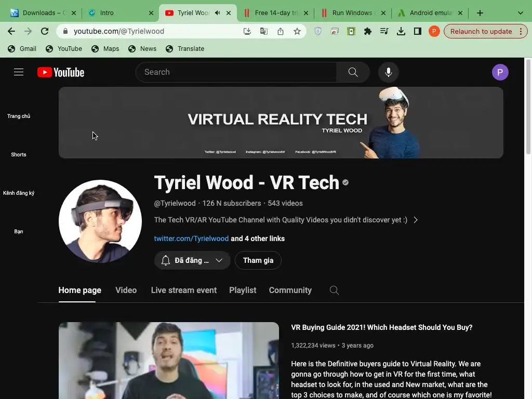Click the YouTube logo
This screenshot has height=399, width=532.
click(61, 72)
